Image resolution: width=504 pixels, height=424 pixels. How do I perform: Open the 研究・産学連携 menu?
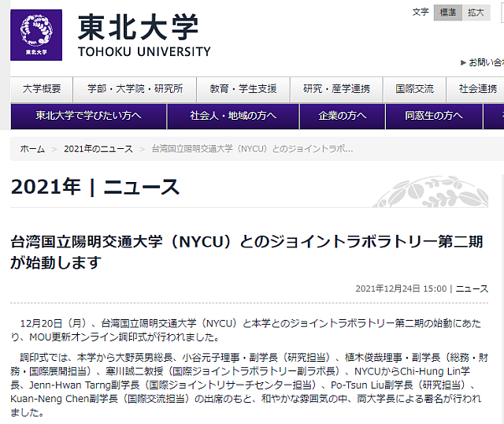point(336,89)
